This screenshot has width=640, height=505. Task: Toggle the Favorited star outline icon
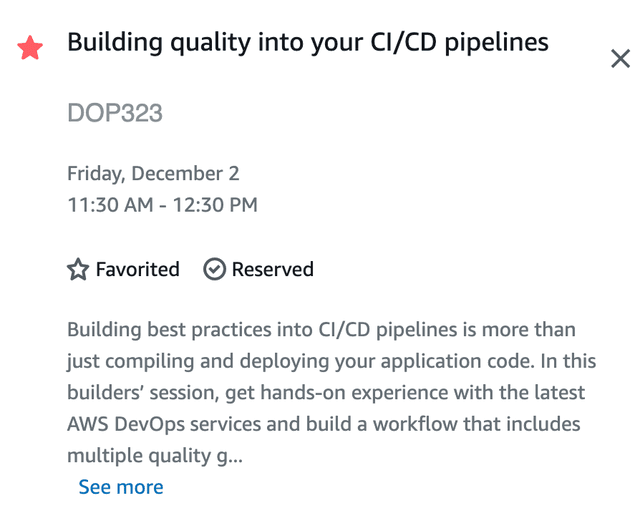(x=78, y=269)
